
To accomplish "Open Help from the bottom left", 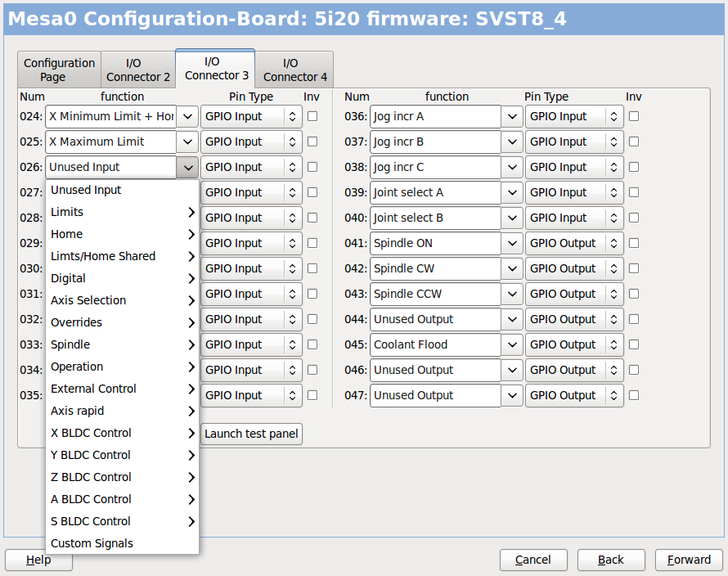I will point(38,560).
